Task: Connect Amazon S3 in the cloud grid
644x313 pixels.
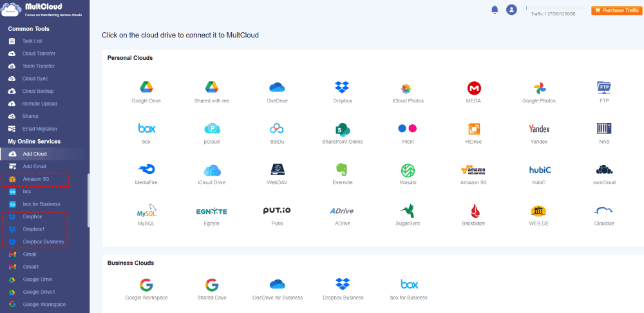Action: click(473, 174)
